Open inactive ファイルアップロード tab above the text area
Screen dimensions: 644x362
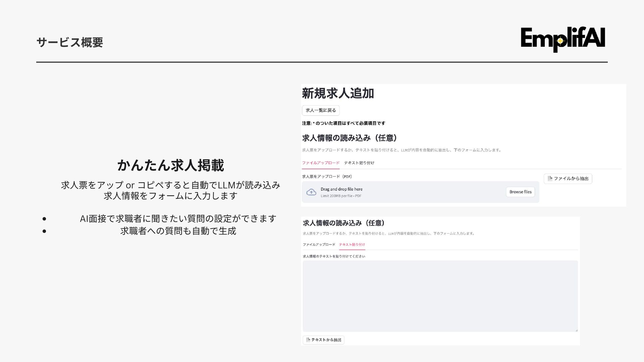(x=319, y=245)
